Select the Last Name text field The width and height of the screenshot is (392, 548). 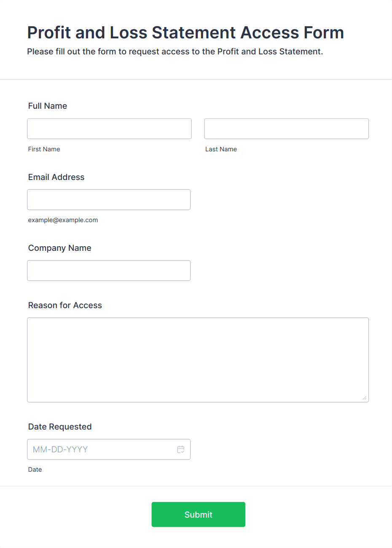(x=287, y=129)
